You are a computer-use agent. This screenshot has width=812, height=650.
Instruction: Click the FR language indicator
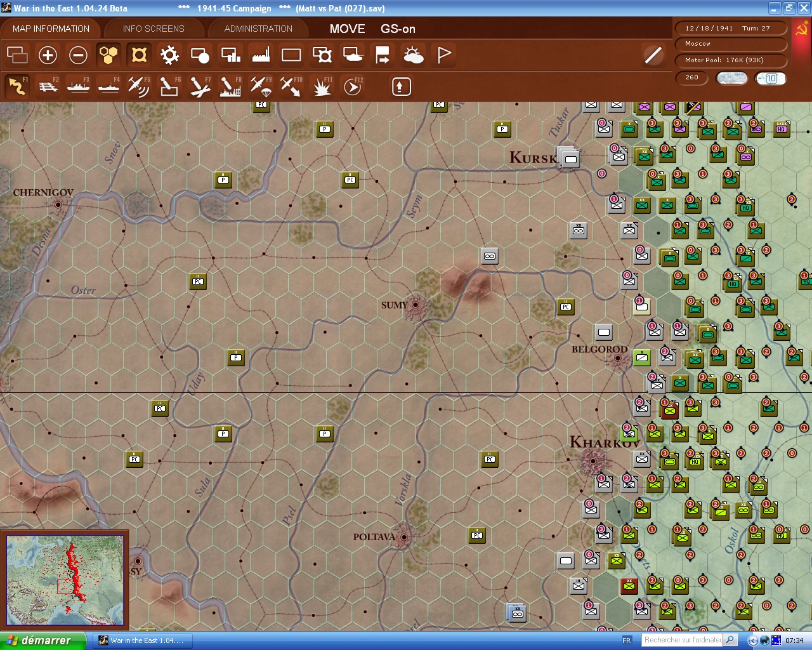627,640
